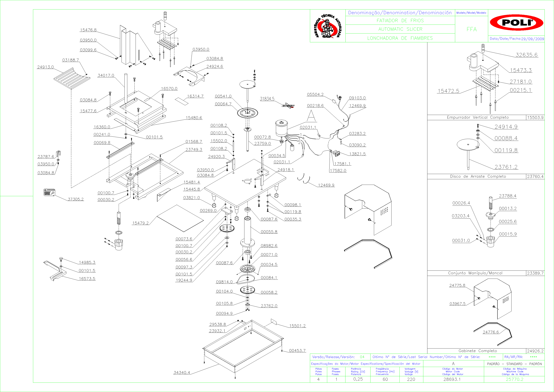
Task: Click part number 00058.2
Action: click(269, 292)
